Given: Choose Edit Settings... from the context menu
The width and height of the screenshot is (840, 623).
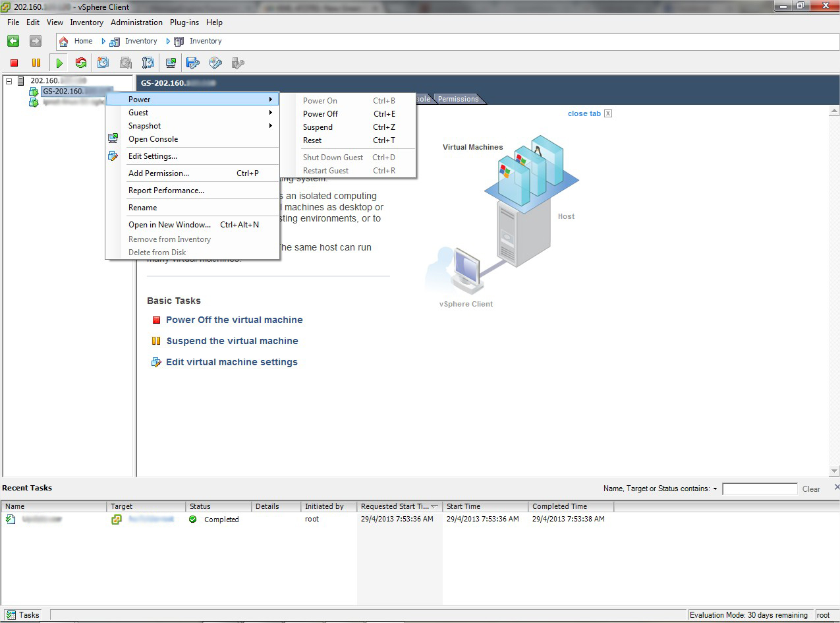Looking at the screenshot, I should [x=192, y=156].
